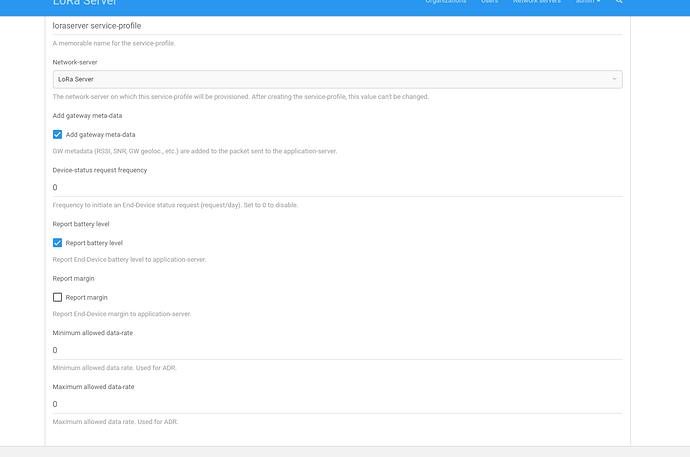Disable the Report battery level checkbox
This screenshot has width=690, height=457.
point(57,243)
